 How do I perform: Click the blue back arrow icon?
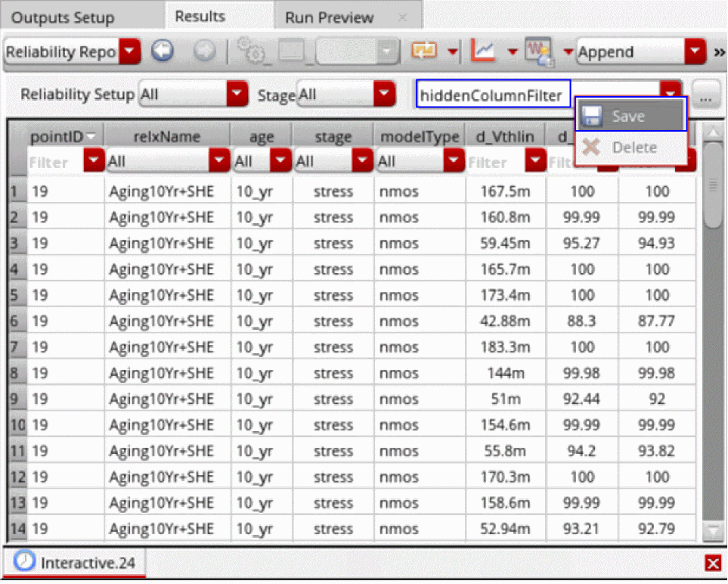tap(162, 51)
